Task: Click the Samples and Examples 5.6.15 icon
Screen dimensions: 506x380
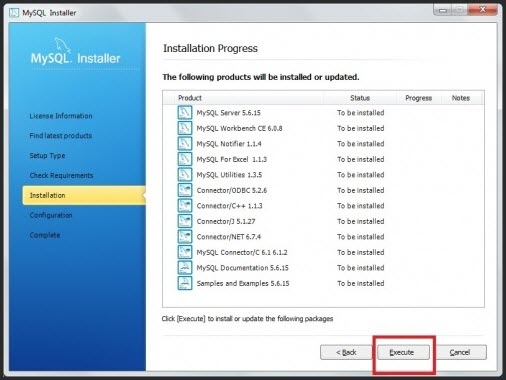Action: (x=185, y=283)
